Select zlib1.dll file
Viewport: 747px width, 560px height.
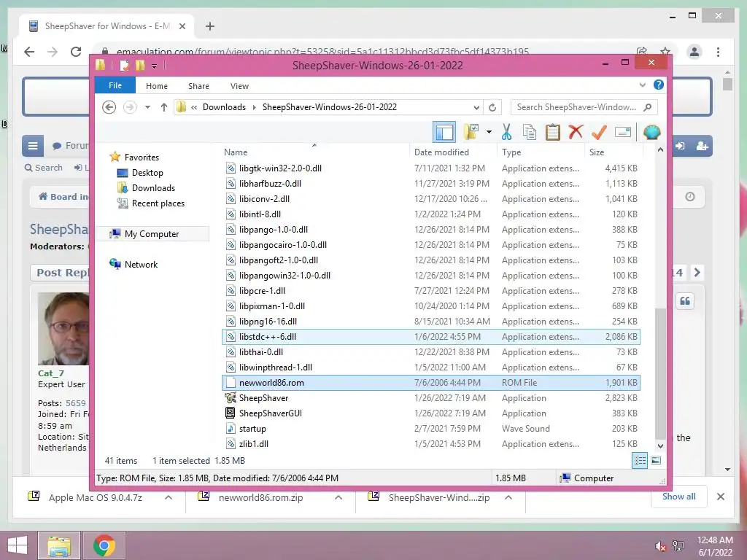click(x=430, y=444)
